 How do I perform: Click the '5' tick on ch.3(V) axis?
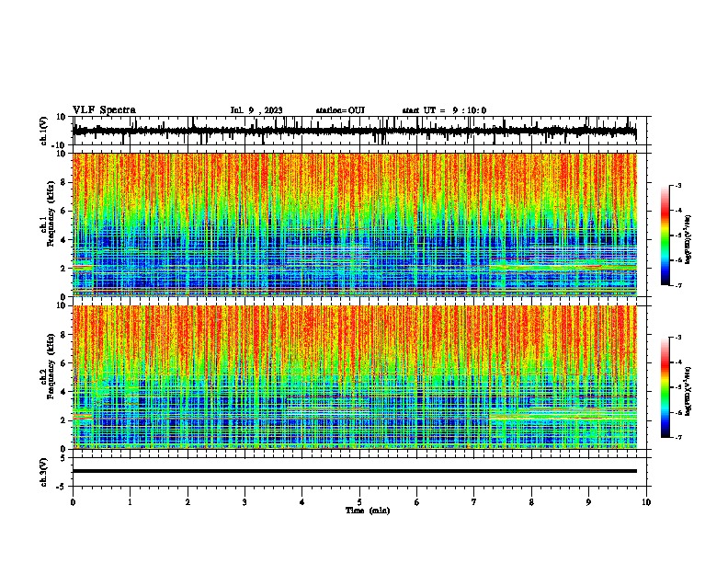[63, 458]
